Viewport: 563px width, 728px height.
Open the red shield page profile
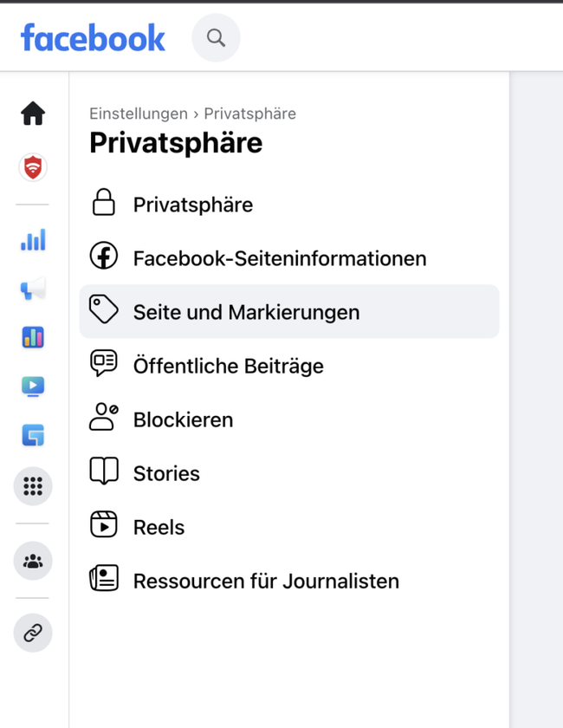tap(33, 167)
